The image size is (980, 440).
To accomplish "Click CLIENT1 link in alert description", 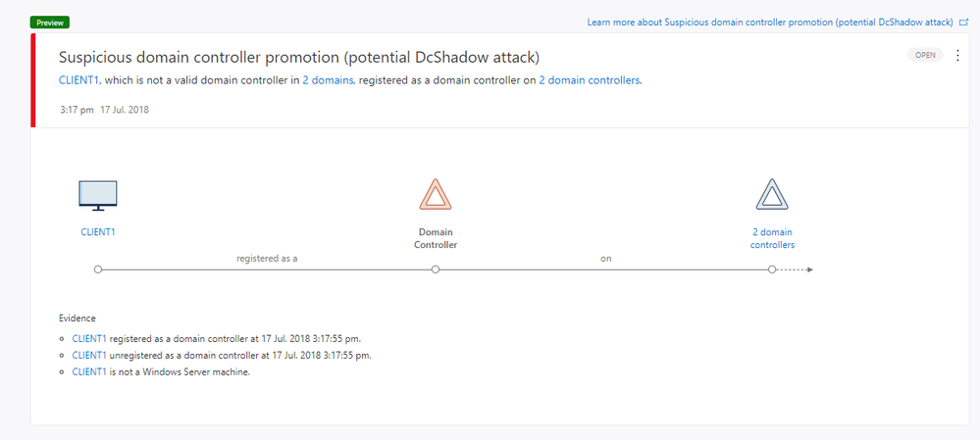I will 80,81.
